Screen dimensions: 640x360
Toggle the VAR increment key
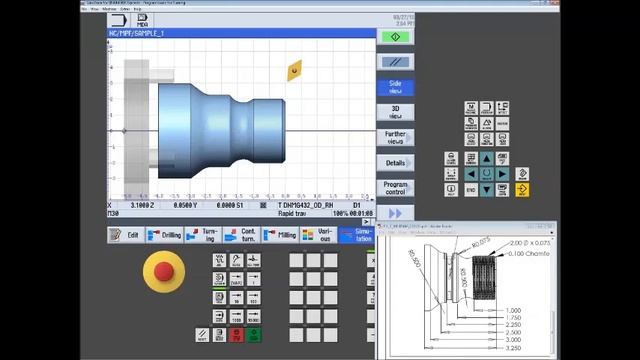[236, 279]
